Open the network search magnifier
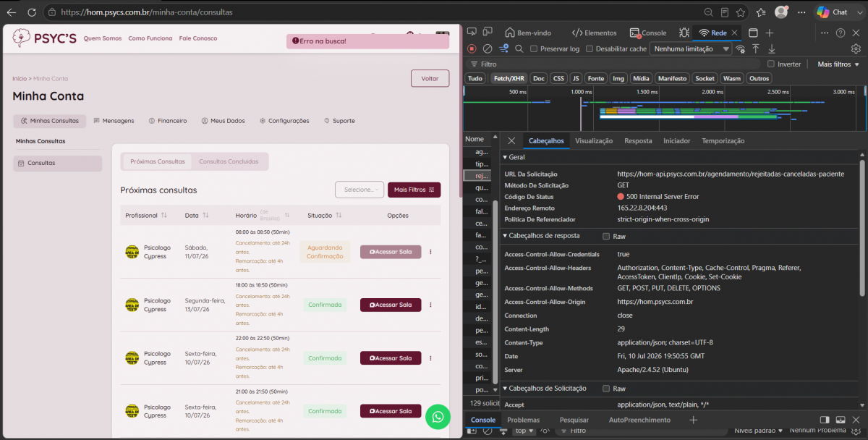 click(519, 48)
